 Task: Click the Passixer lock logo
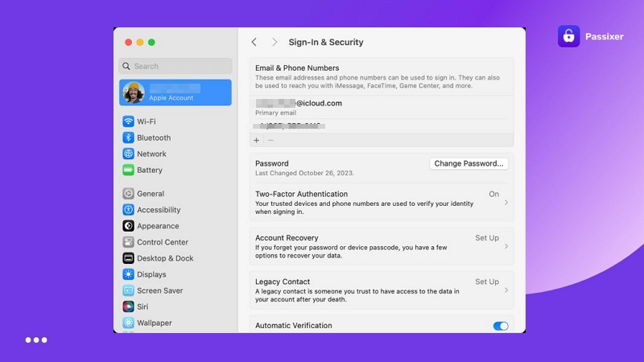[569, 36]
